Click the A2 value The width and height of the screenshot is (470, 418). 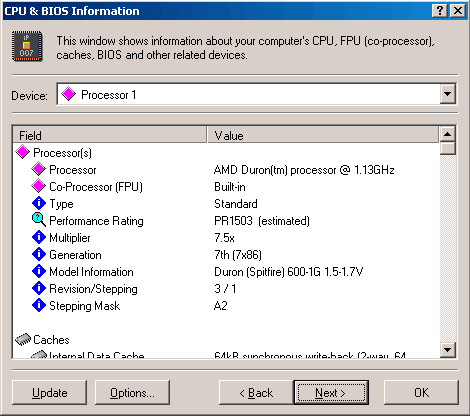[x=220, y=306]
